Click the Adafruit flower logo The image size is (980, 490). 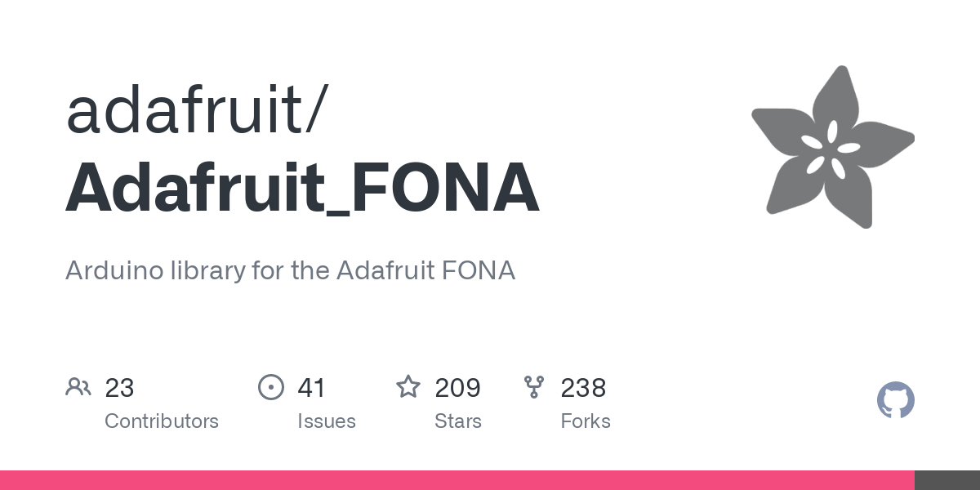click(x=832, y=147)
